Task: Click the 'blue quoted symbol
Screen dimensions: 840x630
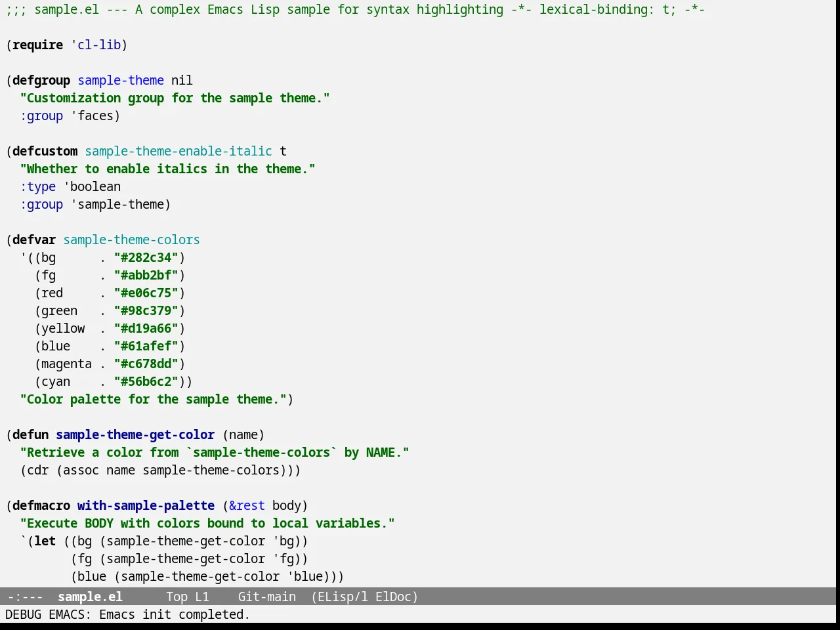Action: [305, 576]
